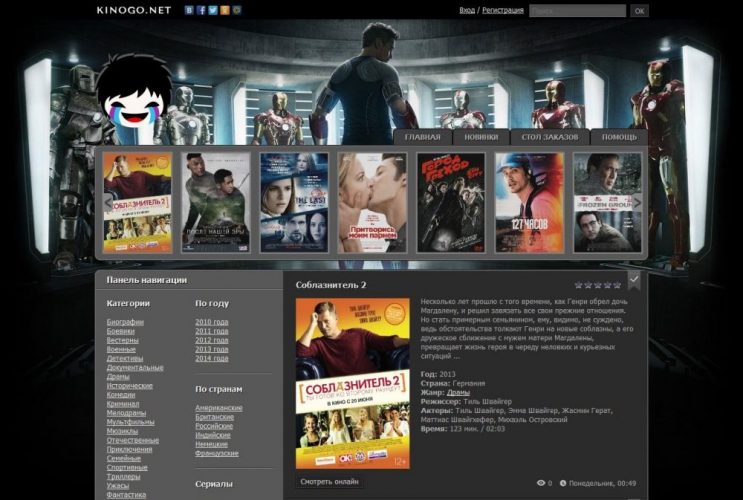This screenshot has height=500, width=743.
Task: Select Американские country filter
Action: (219, 408)
